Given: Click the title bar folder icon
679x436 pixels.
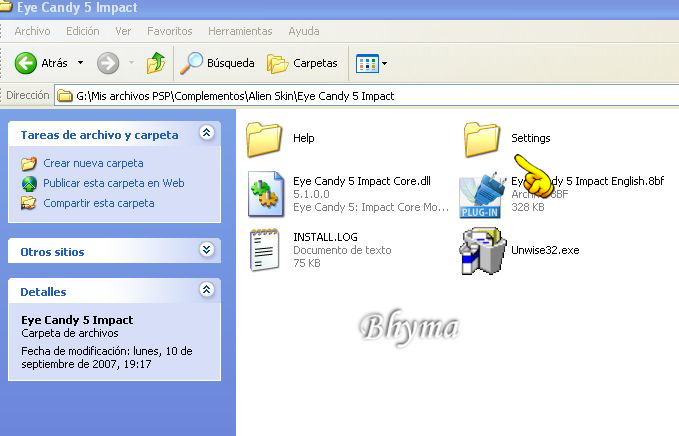Looking at the screenshot, I should coord(5,7).
